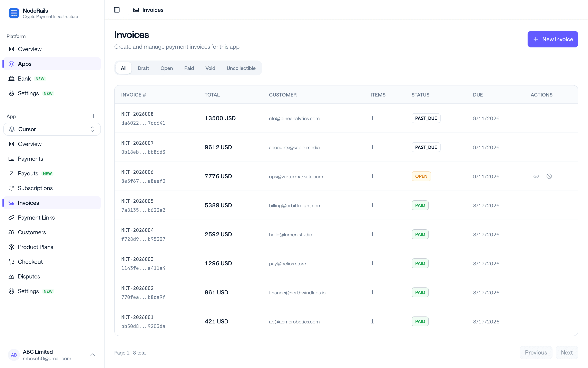
Task: Open Product Plans page
Action: (x=52, y=247)
